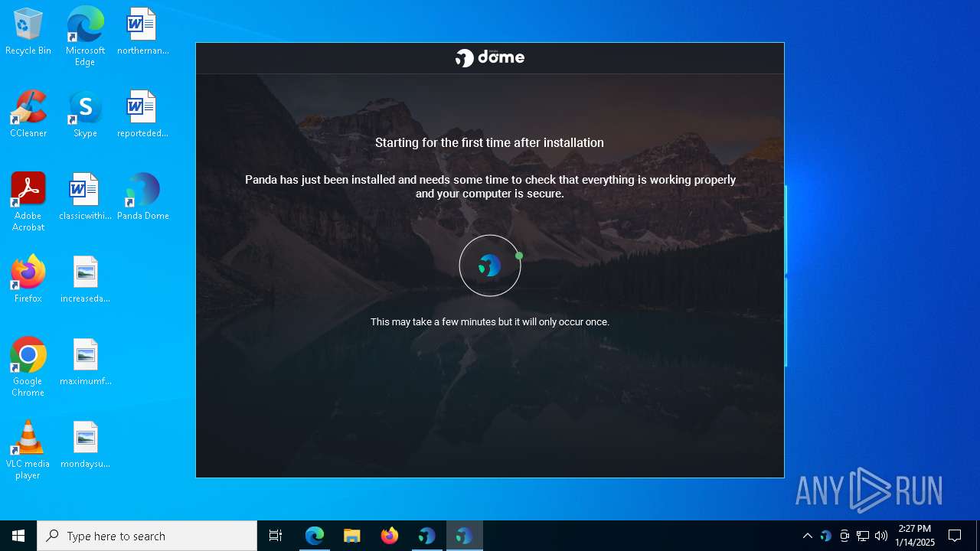
Task: Expand hidden system tray icons
Action: pyautogui.click(x=808, y=536)
